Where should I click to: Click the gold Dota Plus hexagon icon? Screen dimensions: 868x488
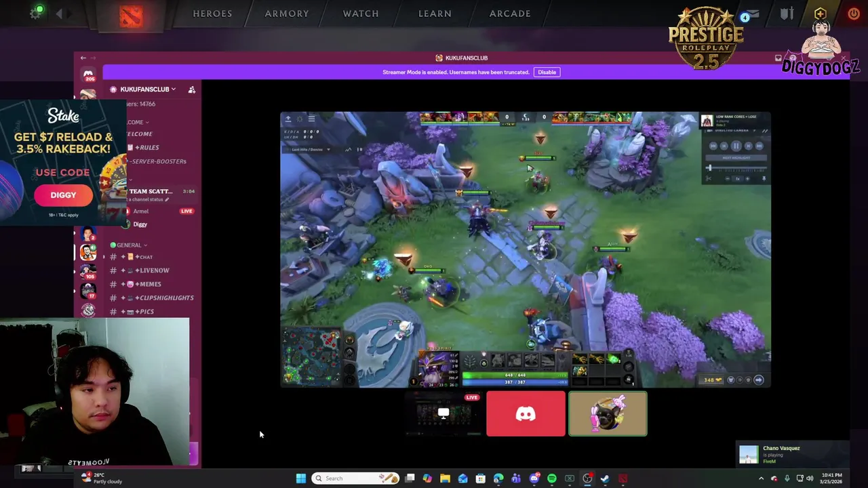(820, 13)
